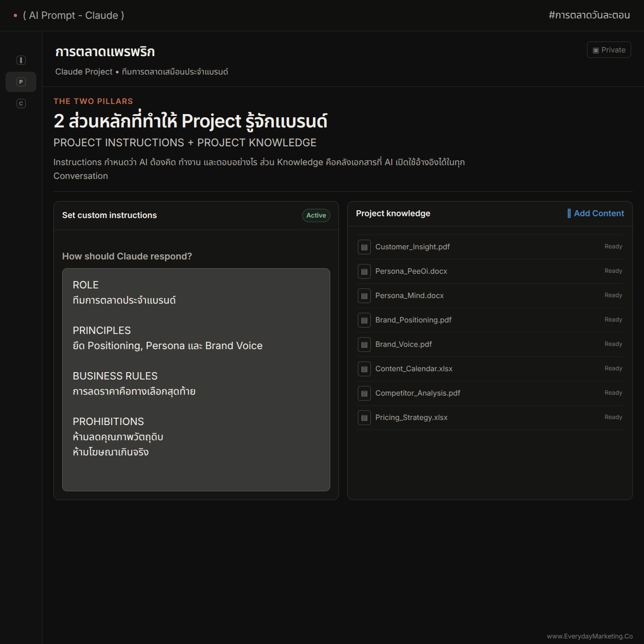
Task: Click the file icon for Content_Calendar.xlsx
Action: (364, 369)
